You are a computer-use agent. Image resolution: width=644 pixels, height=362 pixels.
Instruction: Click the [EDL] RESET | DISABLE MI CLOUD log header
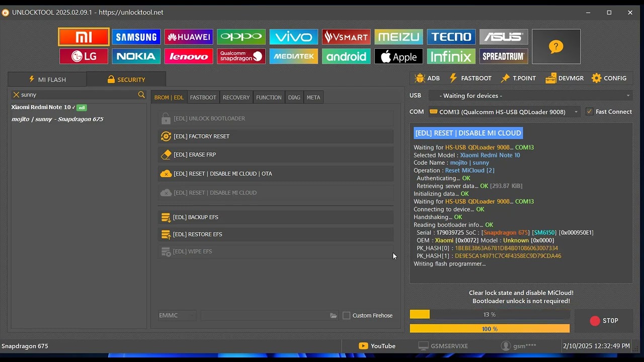click(x=468, y=133)
